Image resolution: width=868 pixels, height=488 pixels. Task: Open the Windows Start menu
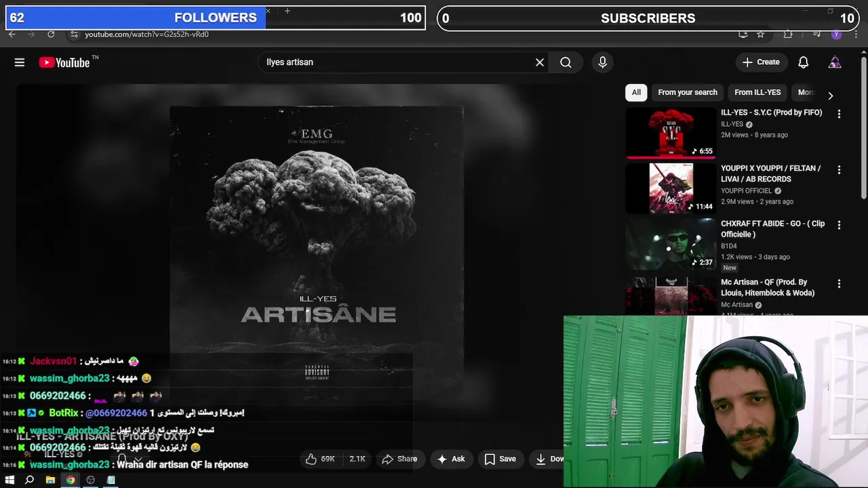click(x=9, y=480)
